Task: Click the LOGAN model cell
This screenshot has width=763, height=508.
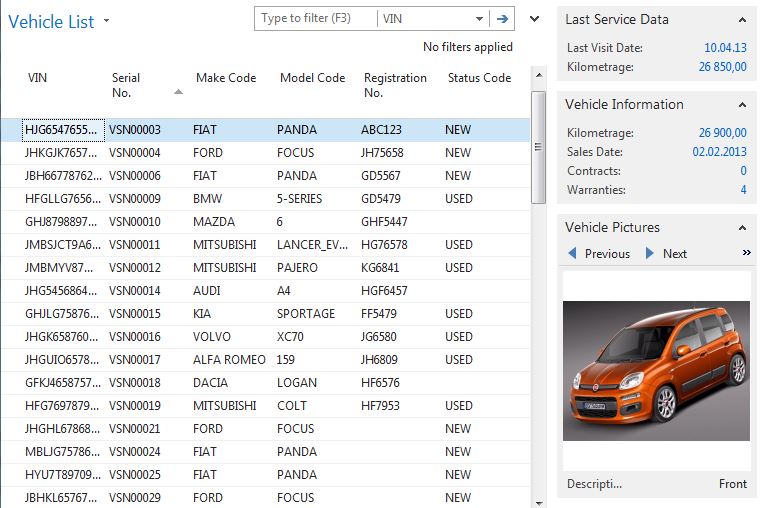Action: (297, 383)
